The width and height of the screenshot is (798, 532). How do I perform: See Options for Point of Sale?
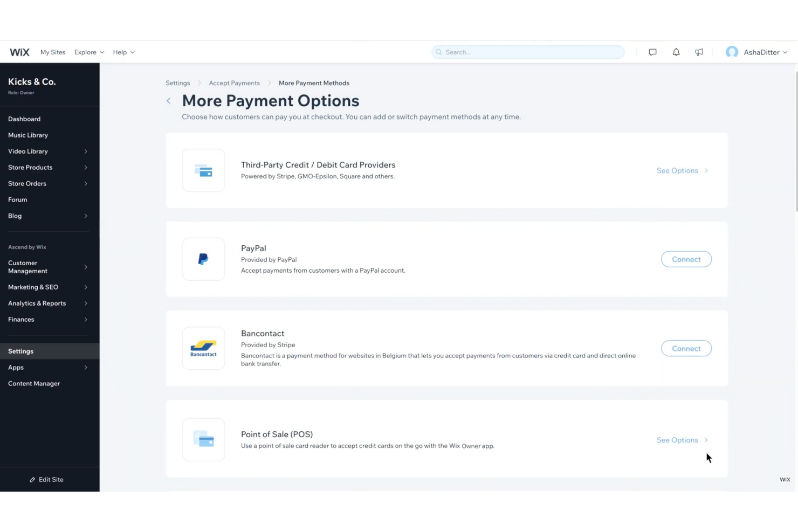[677, 440]
